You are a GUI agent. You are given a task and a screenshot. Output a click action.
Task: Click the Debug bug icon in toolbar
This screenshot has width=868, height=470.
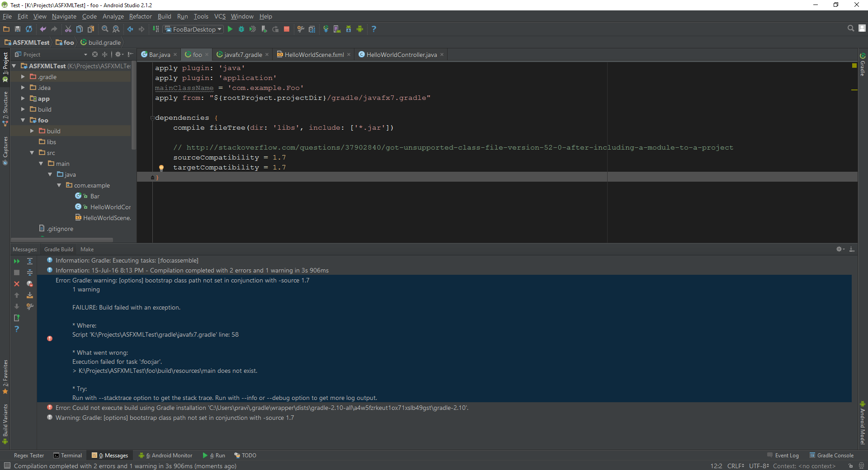(241, 29)
